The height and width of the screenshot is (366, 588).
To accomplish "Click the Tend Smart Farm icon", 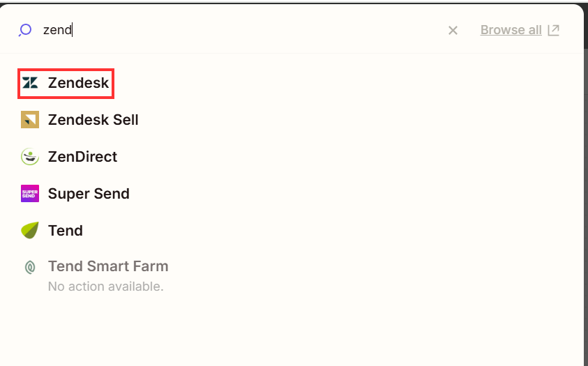I will [x=30, y=267].
